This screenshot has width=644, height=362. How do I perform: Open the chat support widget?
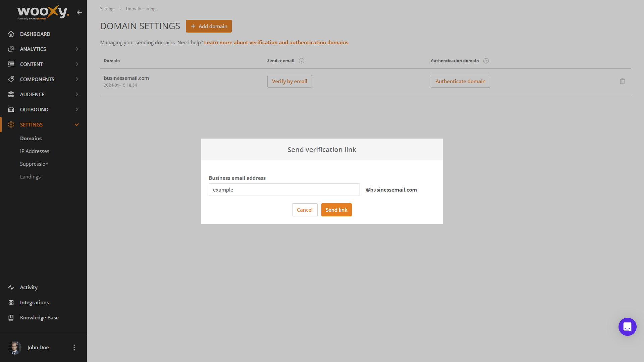pos(627,326)
